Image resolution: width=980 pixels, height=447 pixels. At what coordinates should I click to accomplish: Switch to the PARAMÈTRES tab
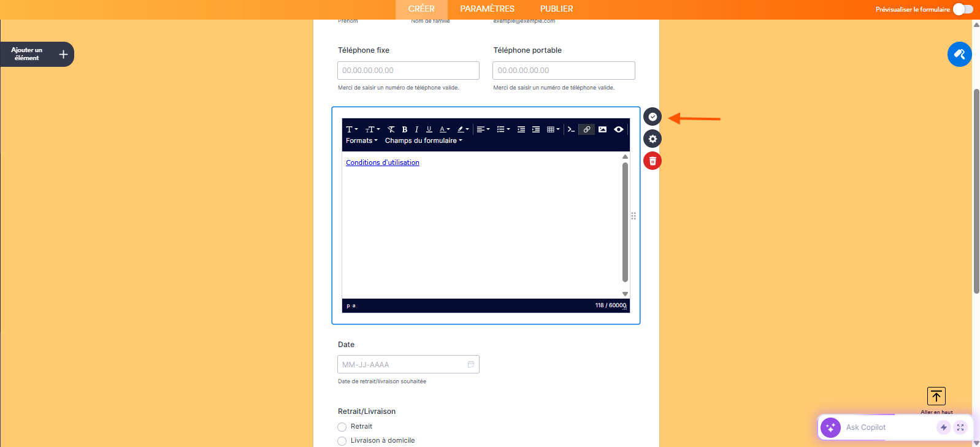click(x=488, y=9)
